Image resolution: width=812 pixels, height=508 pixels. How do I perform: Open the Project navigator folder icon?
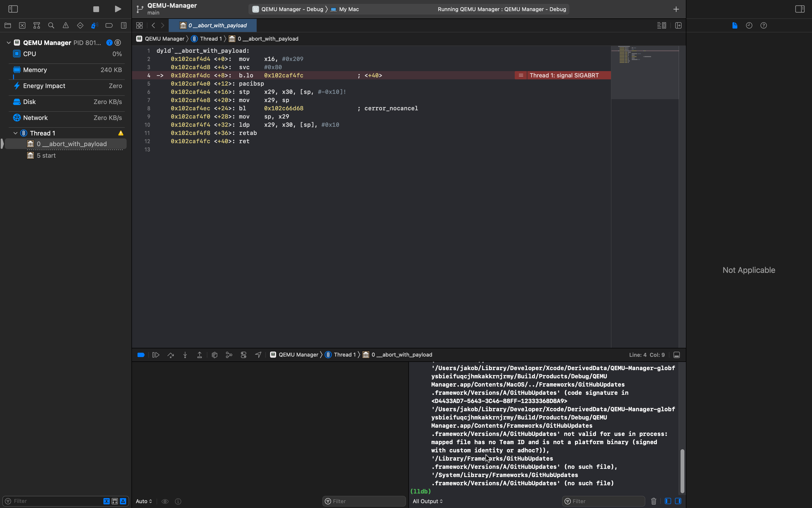coord(8,26)
